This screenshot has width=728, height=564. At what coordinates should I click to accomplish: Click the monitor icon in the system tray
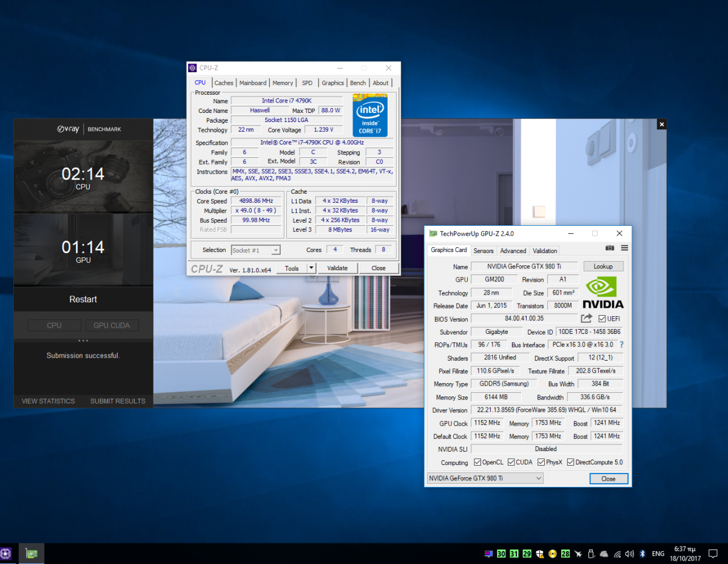488,554
